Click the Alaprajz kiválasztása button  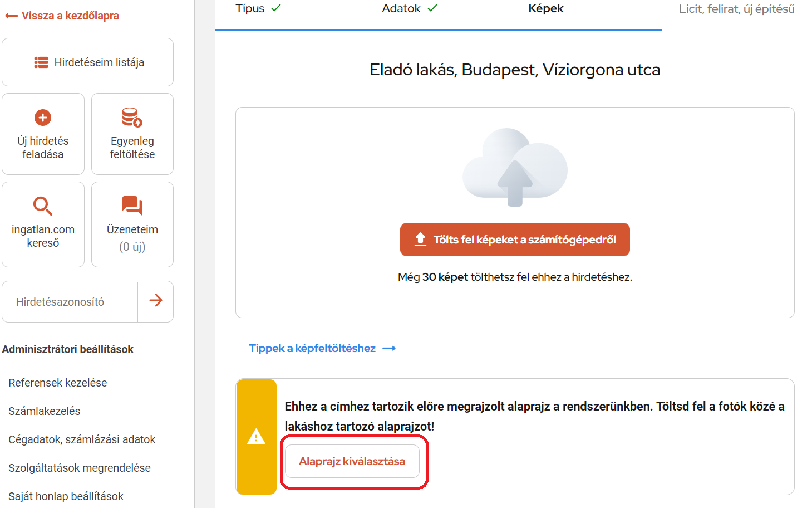(352, 461)
